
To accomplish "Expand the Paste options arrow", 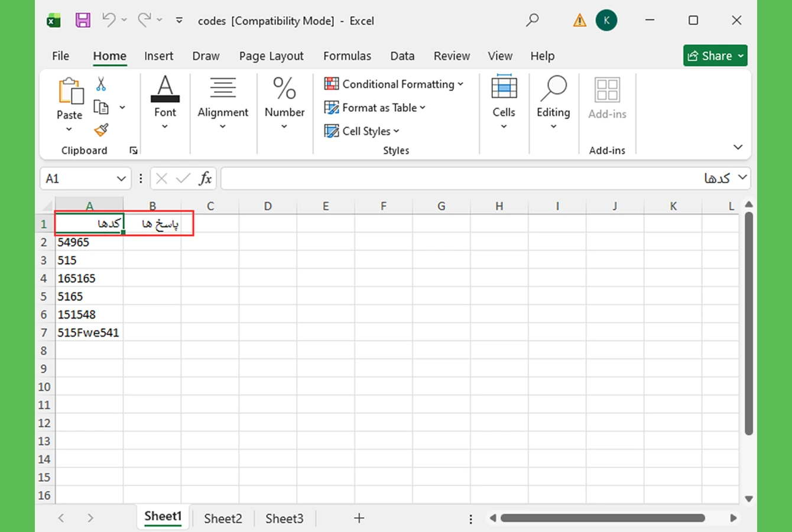I will pos(69,129).
